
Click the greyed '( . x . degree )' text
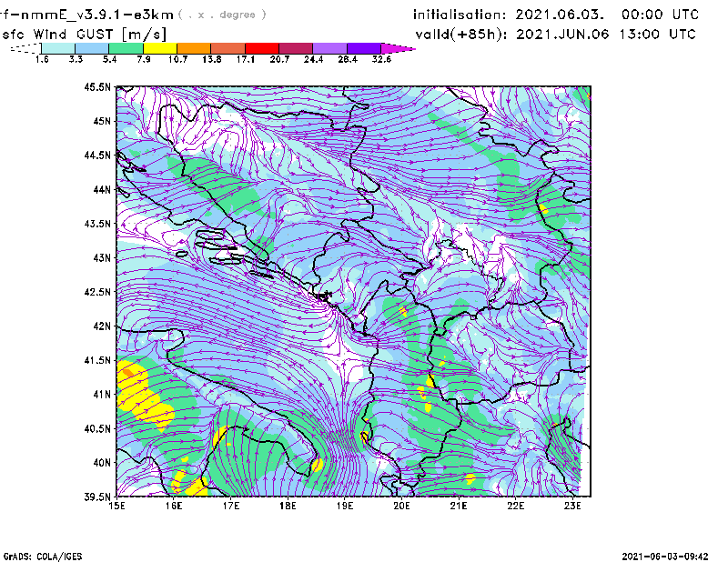(222, 15)
